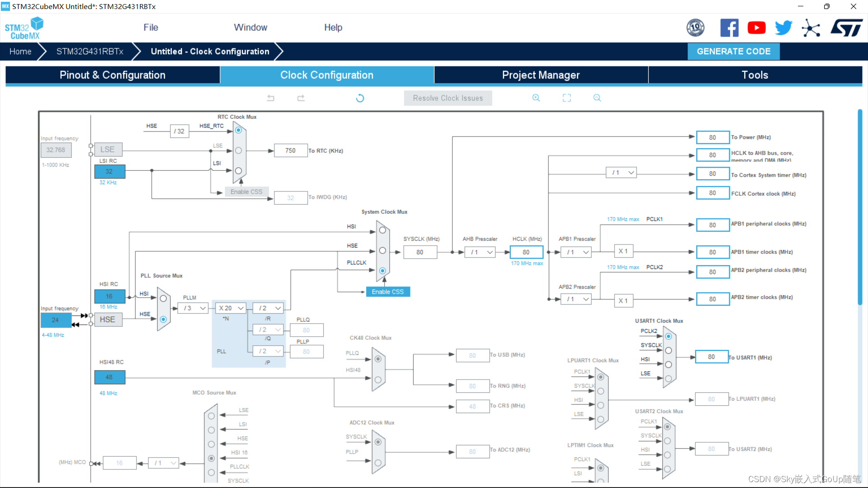Zoom in on the clock diagram
This screenshot has height=488, width=868.
click(x=536, y=98)
